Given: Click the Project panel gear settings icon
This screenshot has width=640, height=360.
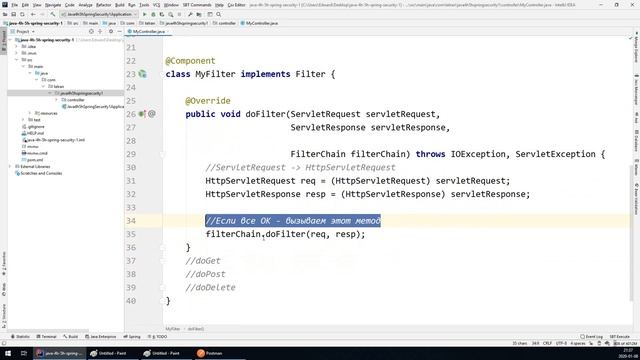Looking at the screenshot, I should coord(111,31).
